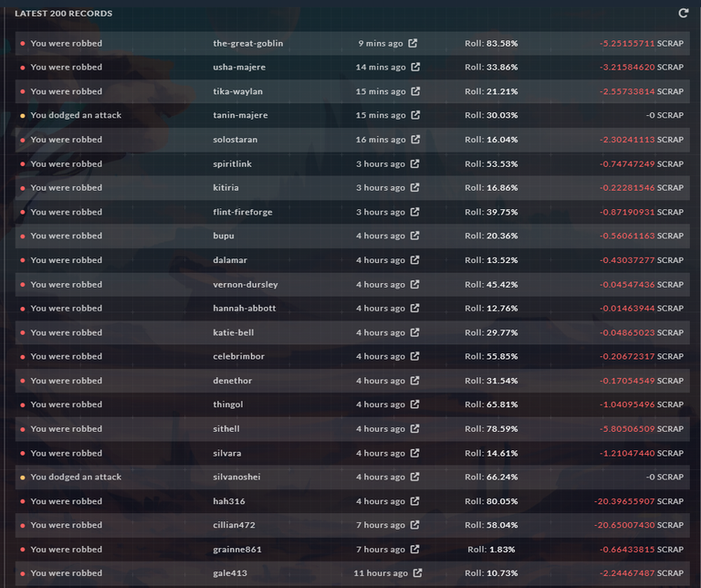The image size is (701, 588).
Task: Open external link for flint-fireforge record
Action: [415, 212]
